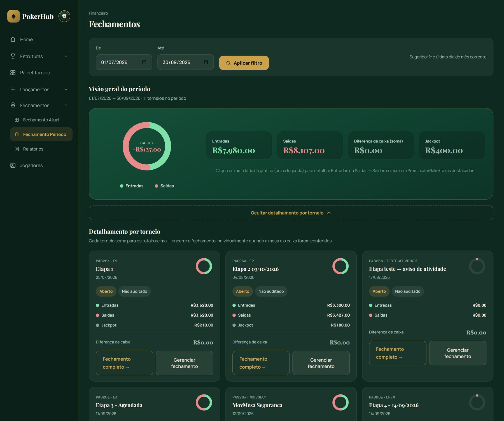
Task: Open Fechamento completo for Etapa teste
Action: 398,353
